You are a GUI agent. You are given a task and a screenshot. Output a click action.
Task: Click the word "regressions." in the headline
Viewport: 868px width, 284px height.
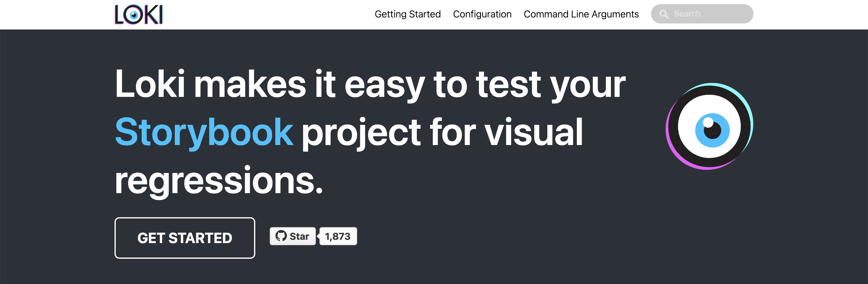(219, 181)
